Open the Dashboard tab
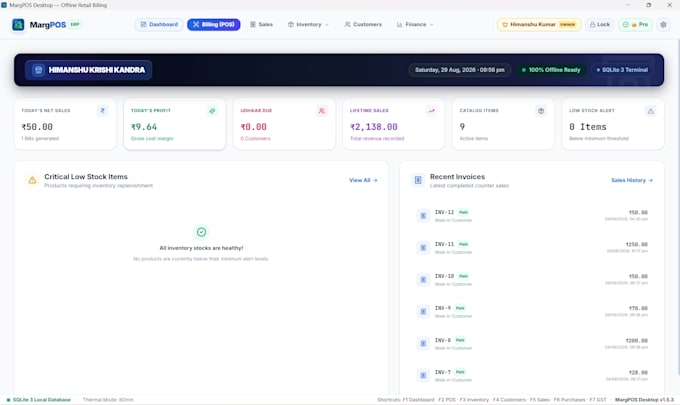Image resolution: width=680 pixels, height=405 pixels. 159,25
